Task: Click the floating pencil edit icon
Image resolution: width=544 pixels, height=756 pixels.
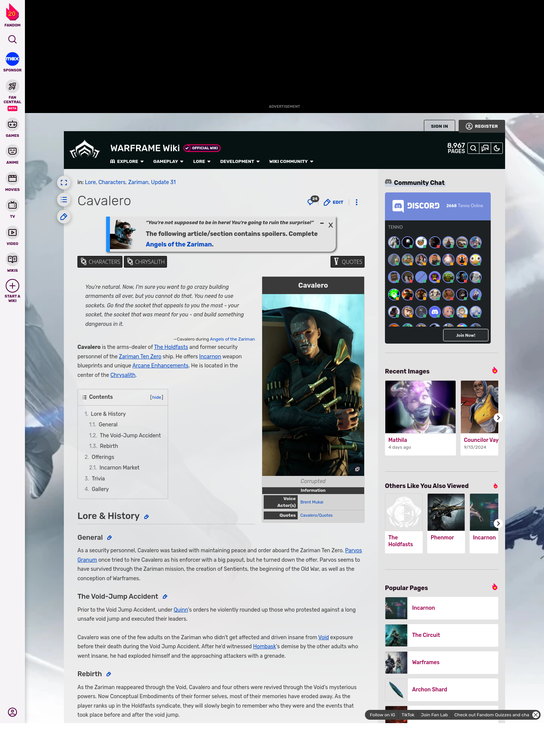Action: 64,217
